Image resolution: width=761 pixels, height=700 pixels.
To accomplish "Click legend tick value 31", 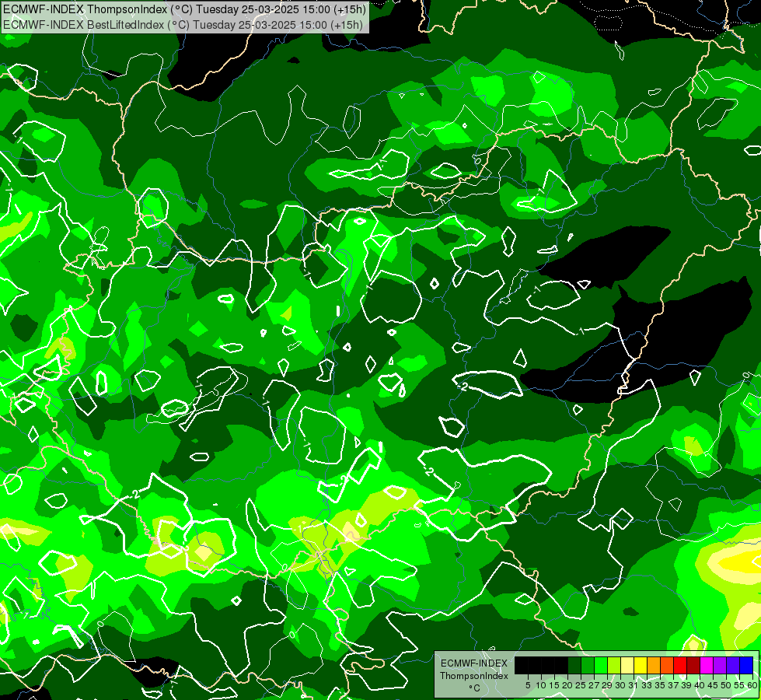I will [634, 685].
